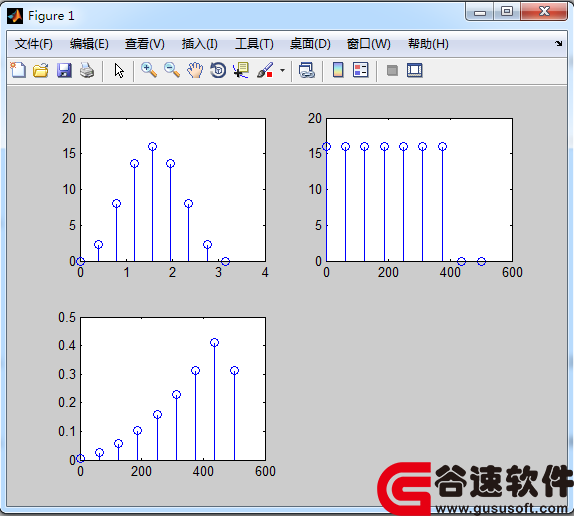The image size is (574, 516).
Task: Activate the Zoom Out magnifier tool
Action: coord(172,70)
